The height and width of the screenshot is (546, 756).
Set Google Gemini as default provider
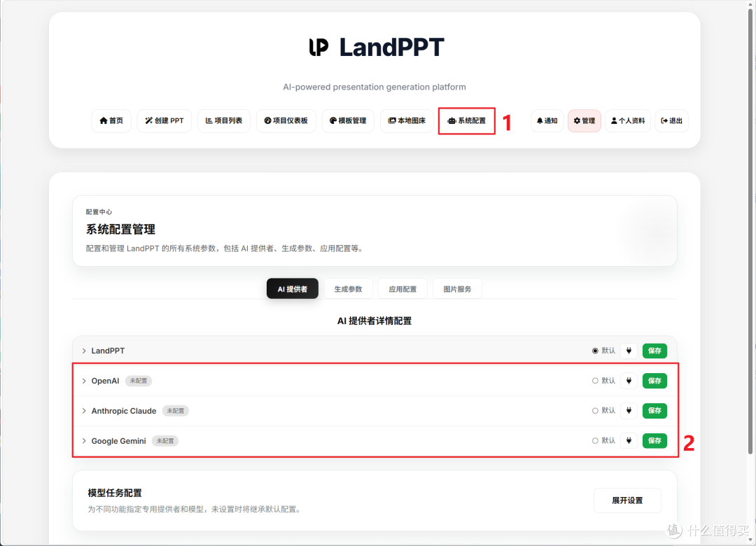tap(595, 440)
